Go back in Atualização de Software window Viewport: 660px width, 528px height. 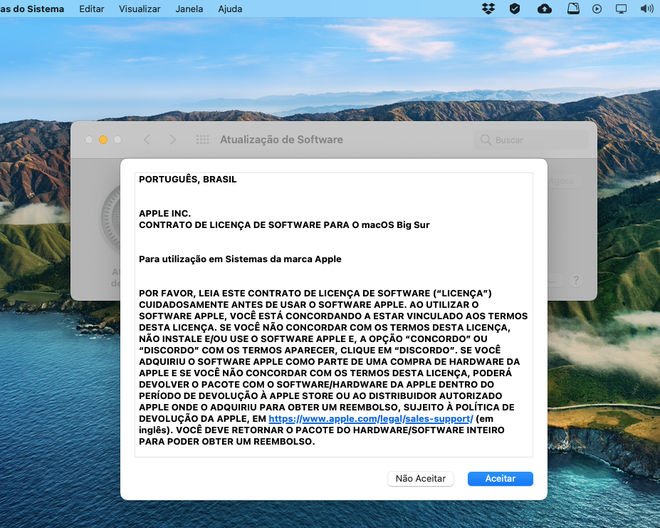147,140
